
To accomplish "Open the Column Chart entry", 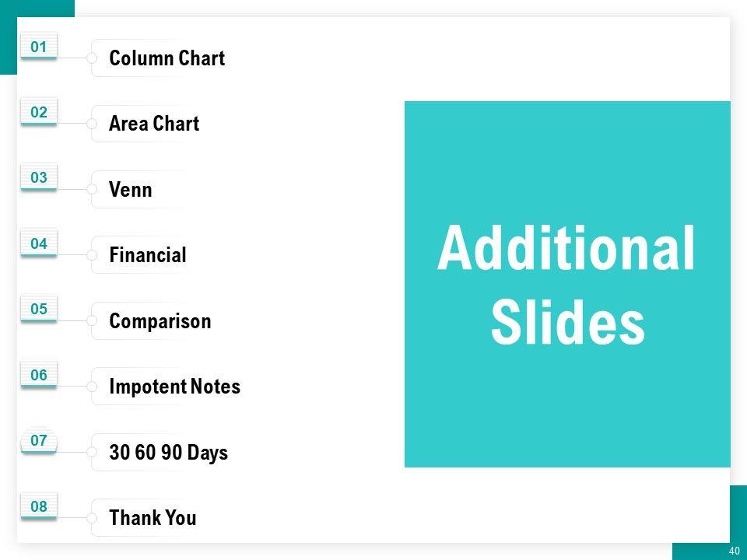I will coord(167,58).
